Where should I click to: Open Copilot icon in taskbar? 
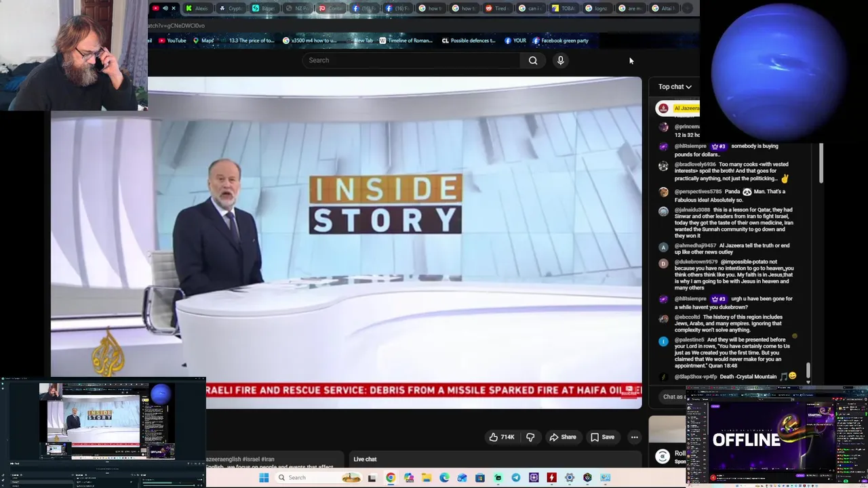click(409, 478)
